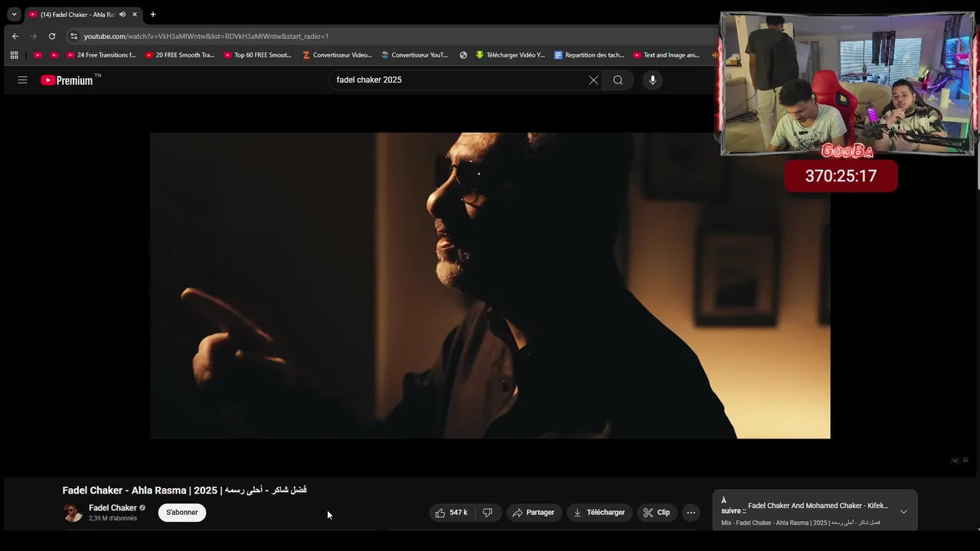This screenshot has height=551, width=980.
Task: Click the verified badge next to Fadel Chaker
Action: click(142, 507)
